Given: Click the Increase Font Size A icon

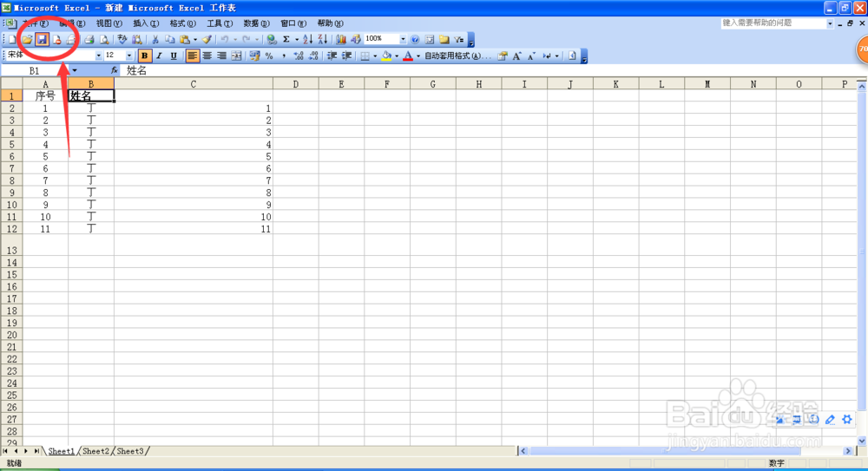Looking at the screenshot, I should coord(516,56).
